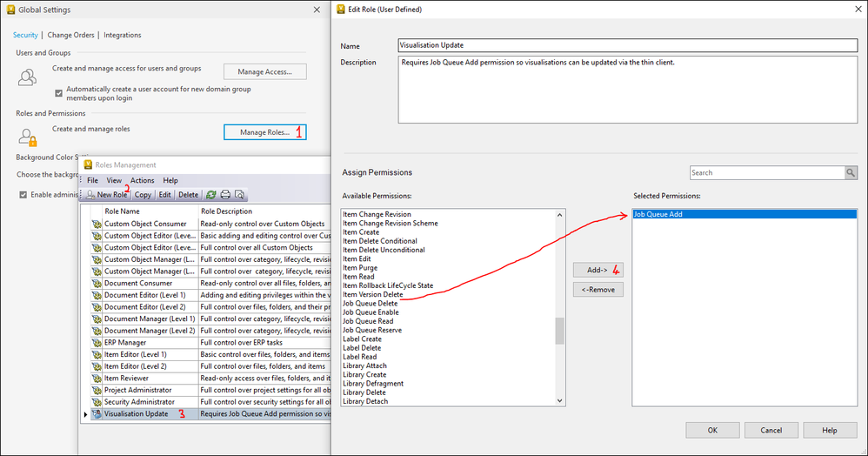Click the Custom Object Consumer role icon

click(x=97, y=224)
